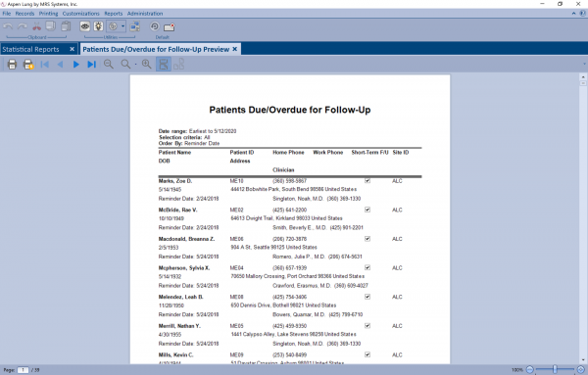Select patient name Macdonald, Breanna Z.

[x=186, y=239]
